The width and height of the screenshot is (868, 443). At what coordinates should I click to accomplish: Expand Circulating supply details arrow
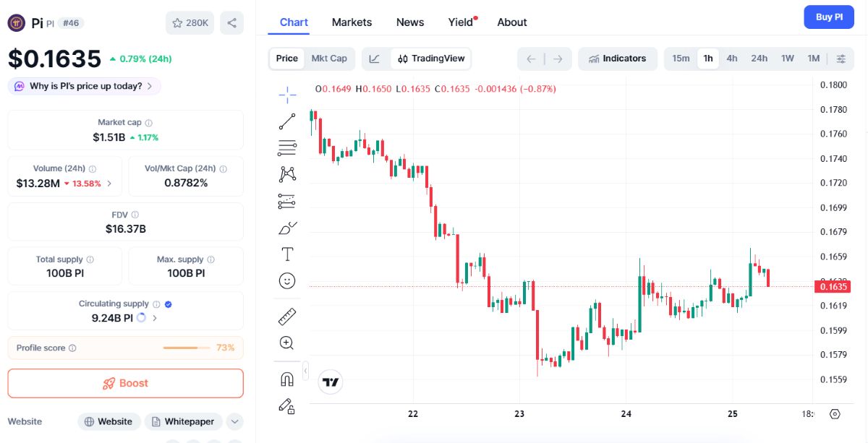click(155, 318)
